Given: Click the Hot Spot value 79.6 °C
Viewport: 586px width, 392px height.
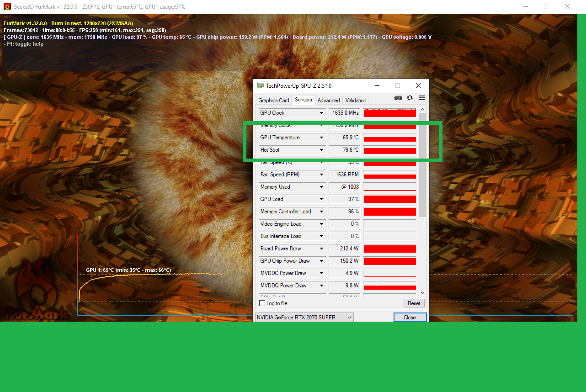Looking at the screenshot, I should tap(345, 150).
